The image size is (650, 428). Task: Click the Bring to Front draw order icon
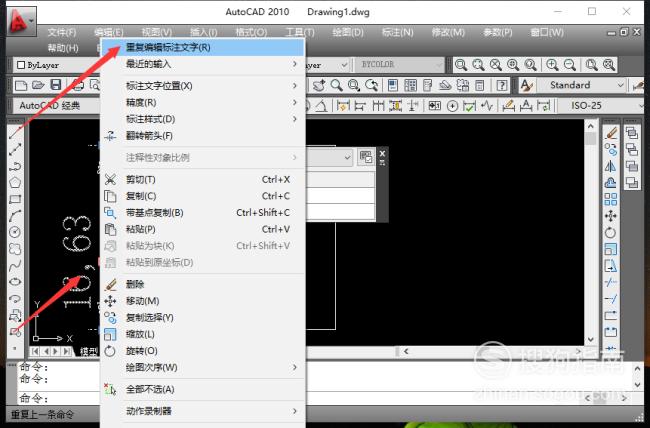pos(632,133)
